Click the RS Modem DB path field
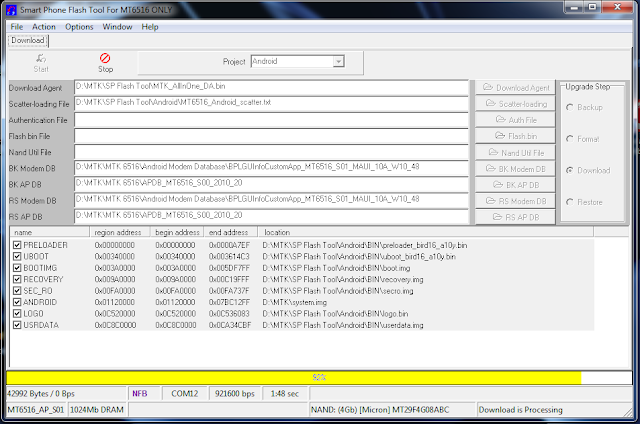Viewport: 640px width, 424px height. pos(271,200)
